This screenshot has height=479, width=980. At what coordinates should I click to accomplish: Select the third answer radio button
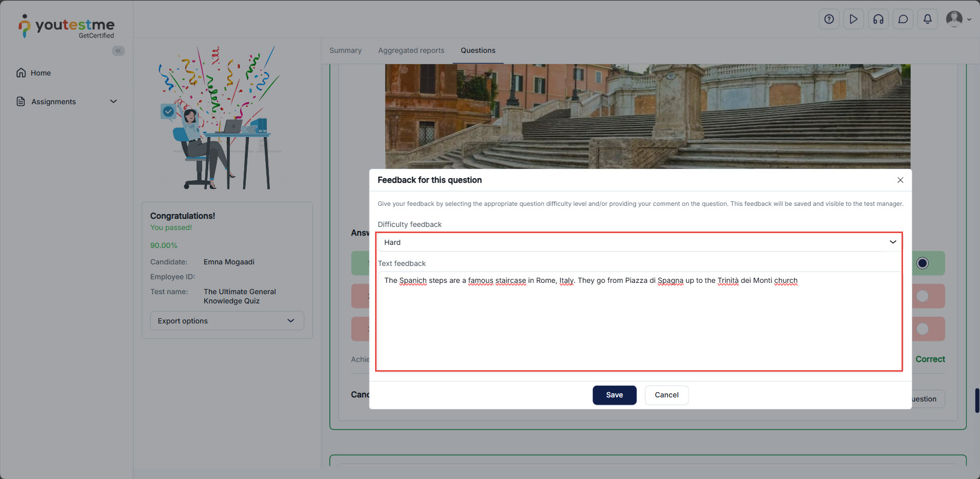pos(922,329)
